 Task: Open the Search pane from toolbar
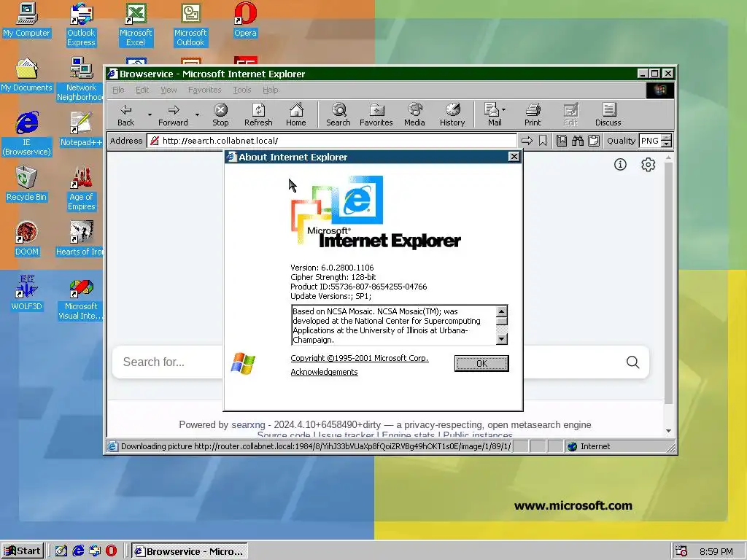tap(338, 114)
